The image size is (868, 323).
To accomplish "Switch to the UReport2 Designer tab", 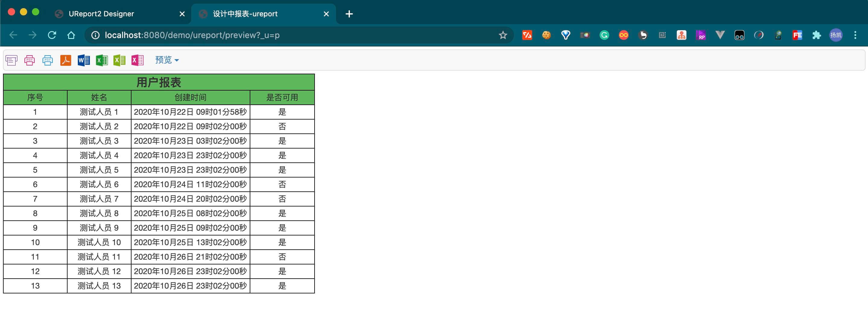I will click(101, 14).
